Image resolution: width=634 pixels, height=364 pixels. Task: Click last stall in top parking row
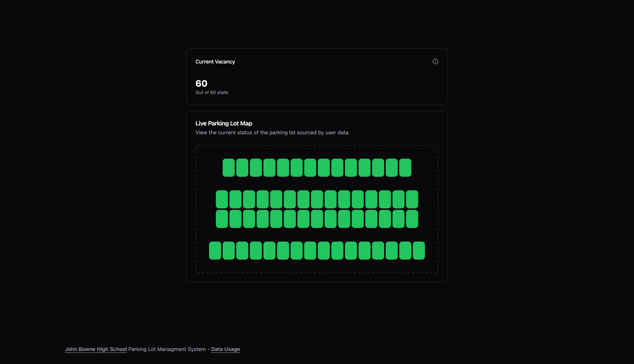(x=405, y=167)
